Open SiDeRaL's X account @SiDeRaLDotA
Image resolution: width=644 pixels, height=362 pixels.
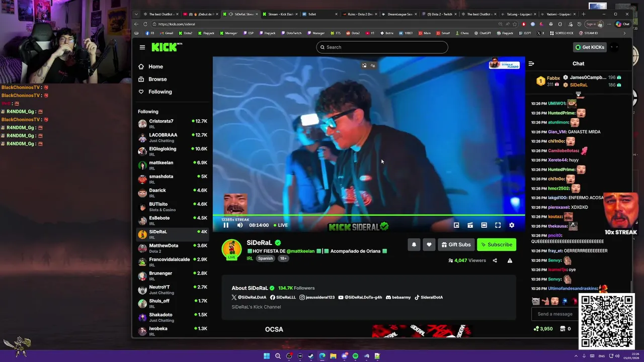point(249,298)
